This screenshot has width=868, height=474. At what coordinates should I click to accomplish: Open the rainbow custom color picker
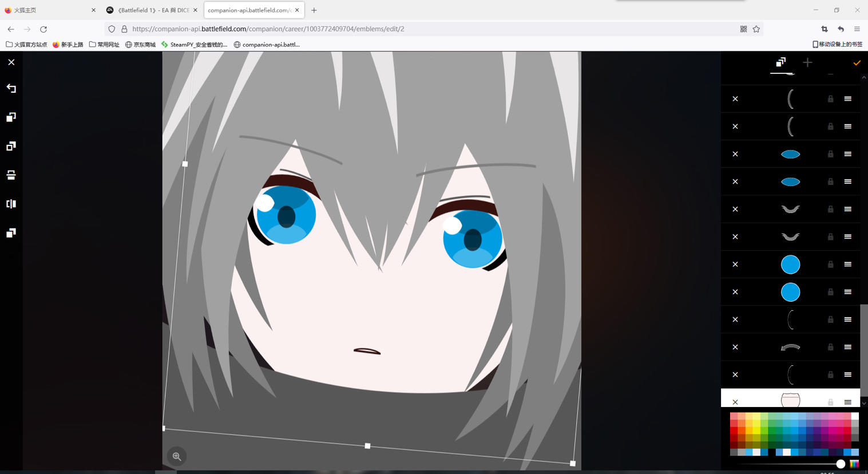tap(854, 464)
